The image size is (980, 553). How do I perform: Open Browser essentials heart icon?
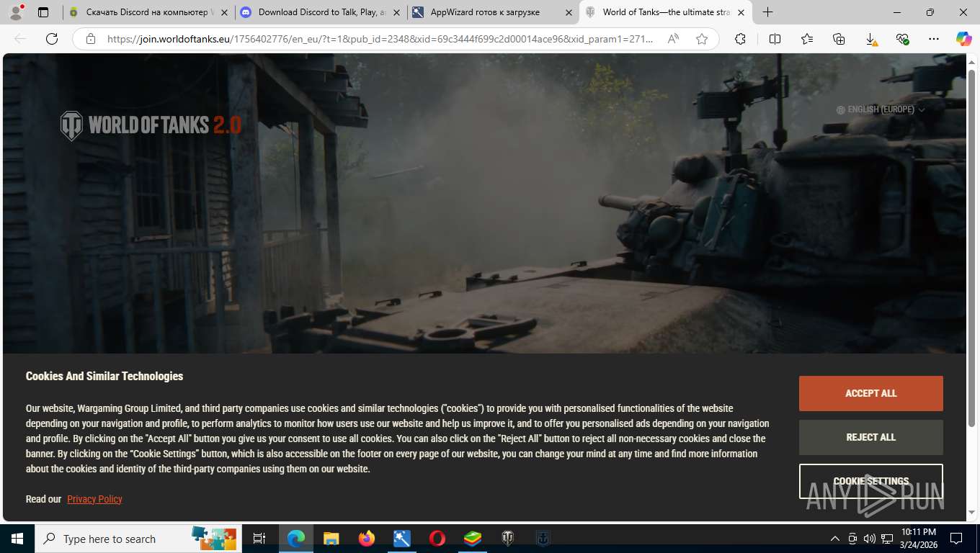903,39
